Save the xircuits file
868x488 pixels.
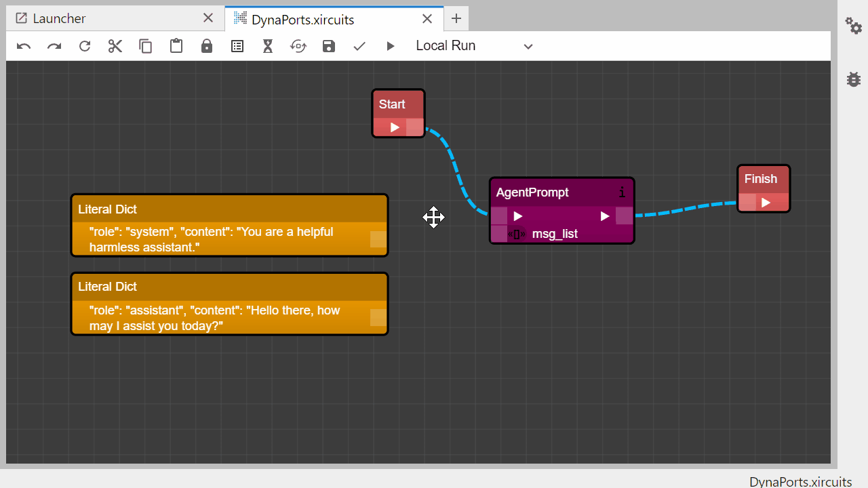click(329, 46)
